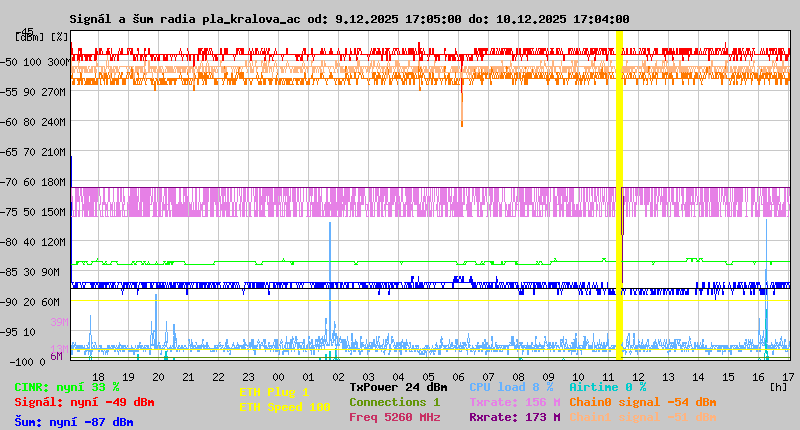
Task: Click the 'ETH Speed 100' legend label
Action: pos(285,407)
